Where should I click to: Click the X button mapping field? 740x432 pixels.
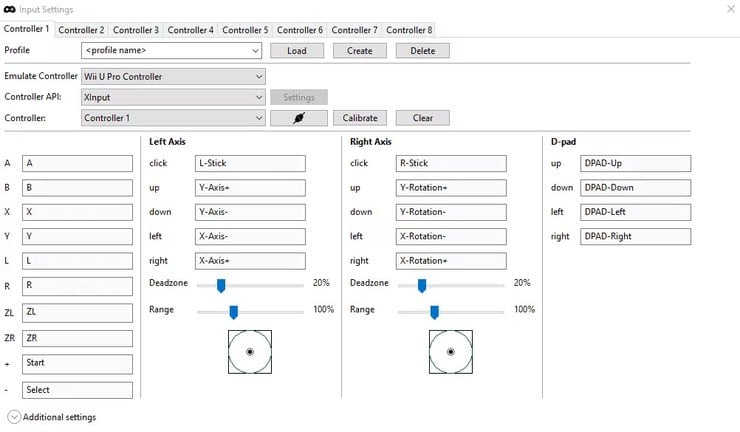click(x=77, y=212)
